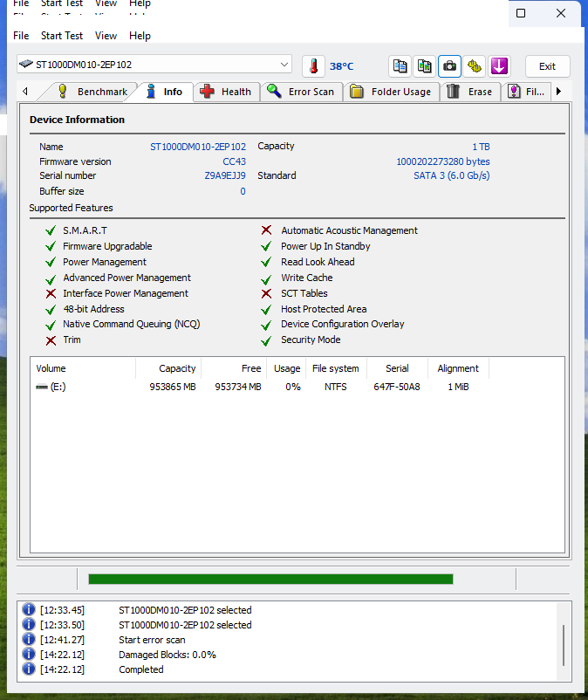
Task: Click the camera save screenshot icon
Action: click(449, 66)
